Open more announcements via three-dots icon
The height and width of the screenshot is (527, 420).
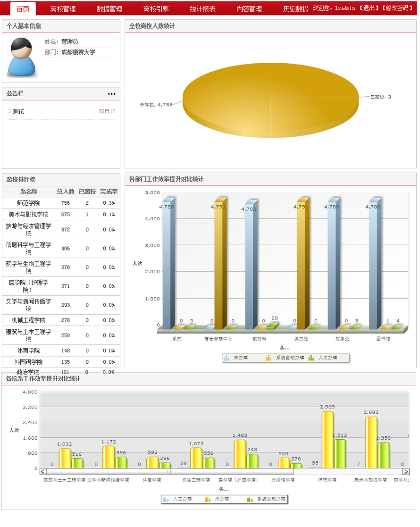[112, 94]
